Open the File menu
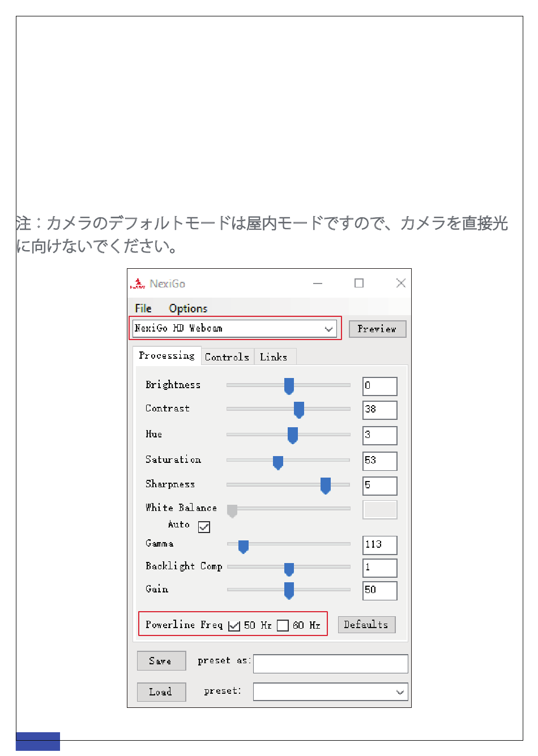This screenshot has height=756, width=538. click(143, 308)
